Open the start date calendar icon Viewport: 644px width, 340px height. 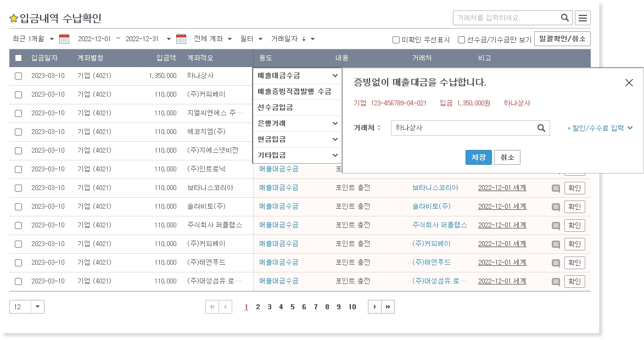pos(64,39)
